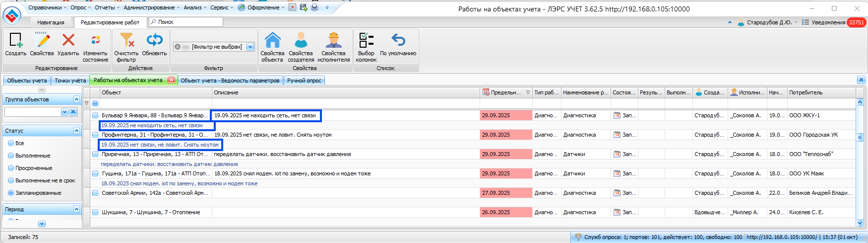Click Выбор колонок icon
Viewport: 868px width, 243px height.
[x=366, y=41]
